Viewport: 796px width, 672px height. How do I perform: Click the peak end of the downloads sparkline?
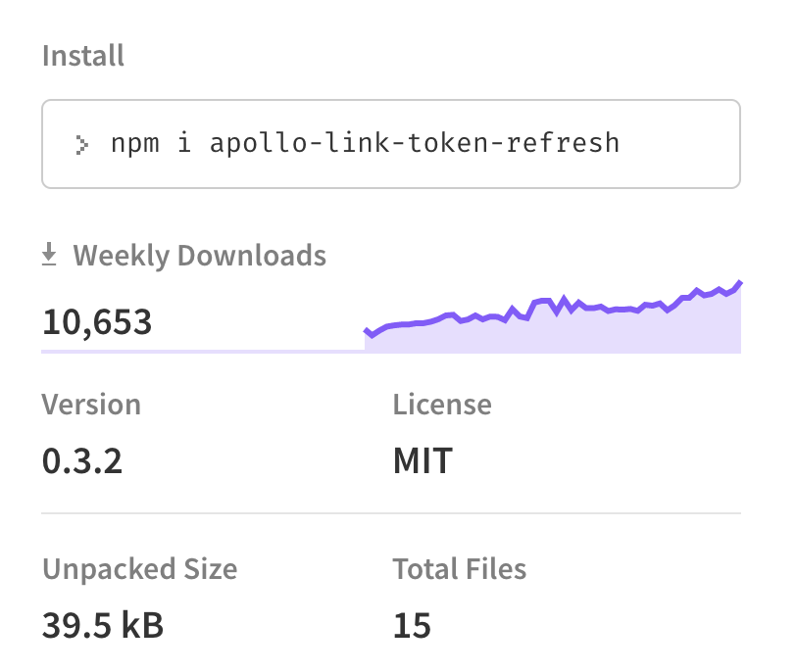point(739,283)
